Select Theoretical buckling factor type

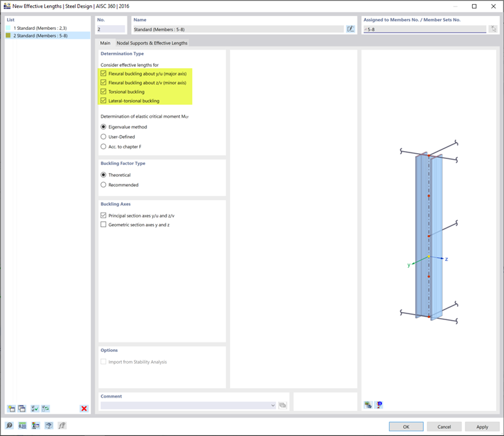click(x=103, y=175)
